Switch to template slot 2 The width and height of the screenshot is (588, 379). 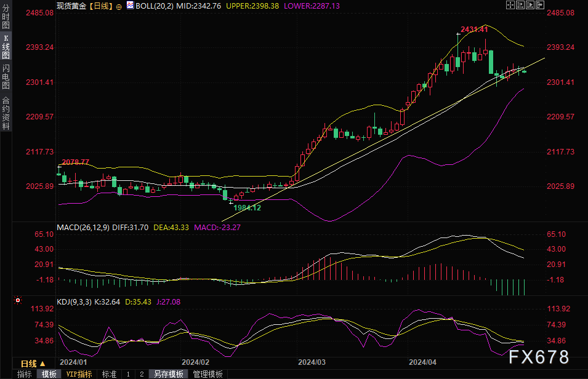[x=141, y=374]
